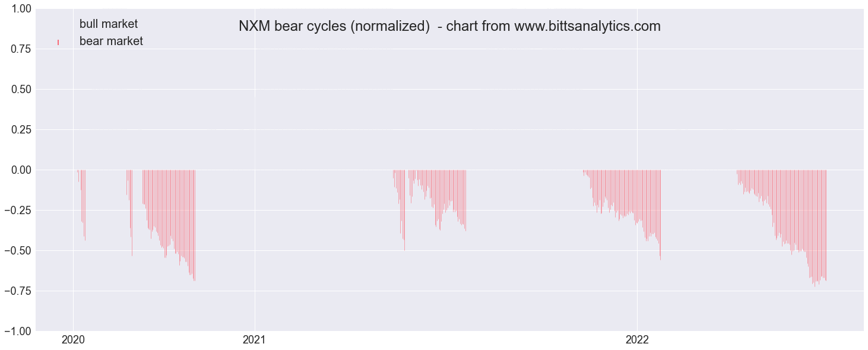868x350 pixels.
Task: Click the first short bar cluster near 2020
Action: 81,205
